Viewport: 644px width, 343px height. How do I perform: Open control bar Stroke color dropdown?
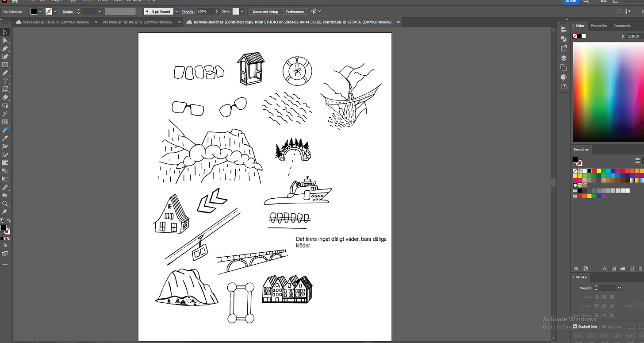[56, 11]
